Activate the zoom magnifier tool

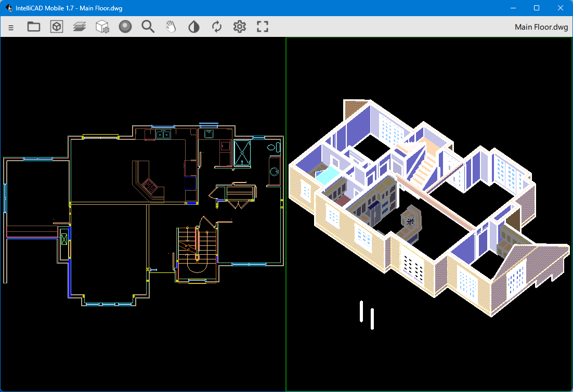pyautogui.click(x=148, y=27)
